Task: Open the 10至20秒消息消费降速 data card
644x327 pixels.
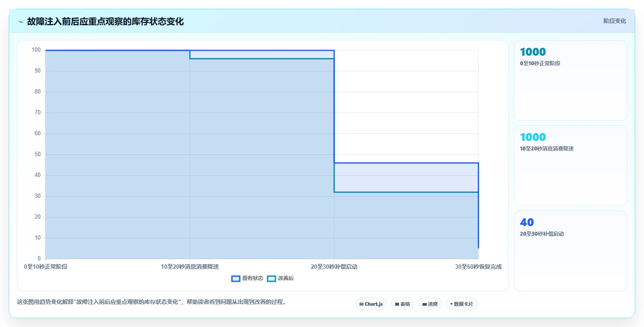Action: [570, 166]
